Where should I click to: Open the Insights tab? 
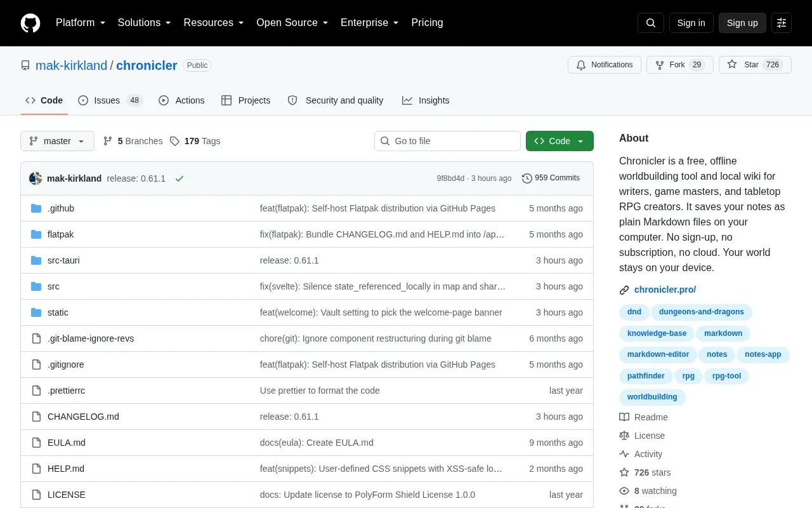(426, 100)
